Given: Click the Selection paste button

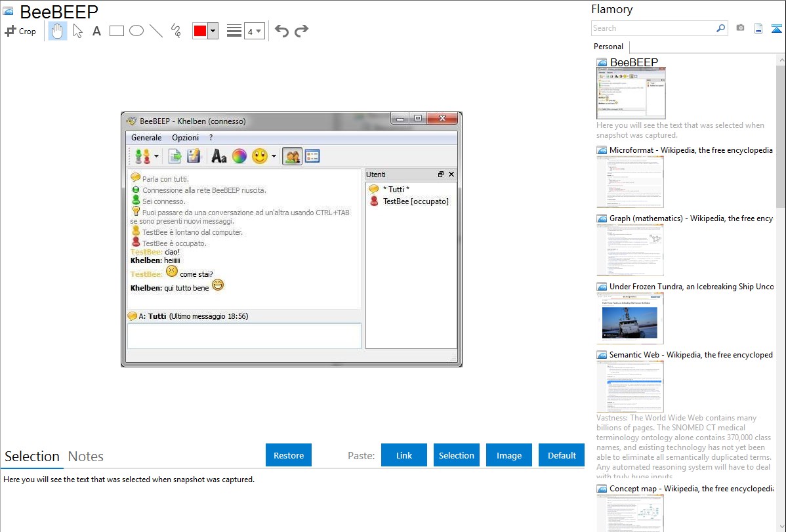Looking at the screenshot, I should coord(456,455).
